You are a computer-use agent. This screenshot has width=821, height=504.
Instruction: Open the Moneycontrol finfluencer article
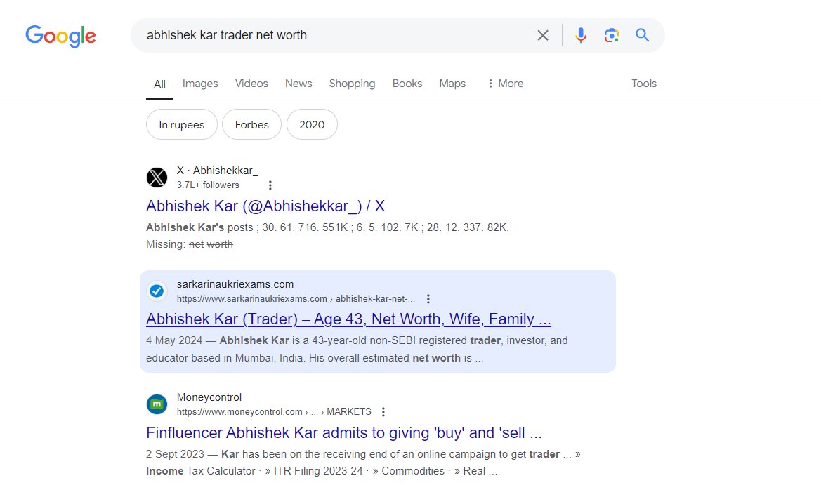point(343,432)
